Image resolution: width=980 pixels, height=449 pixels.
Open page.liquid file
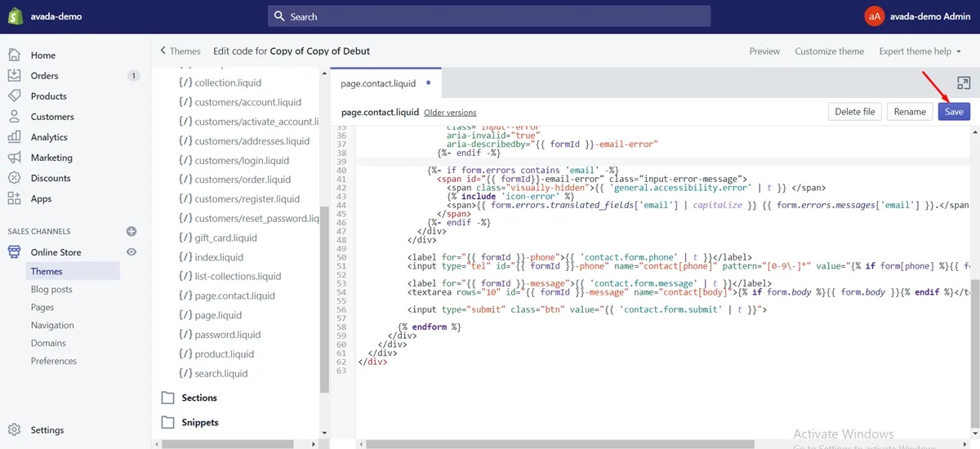click(218, 316)
